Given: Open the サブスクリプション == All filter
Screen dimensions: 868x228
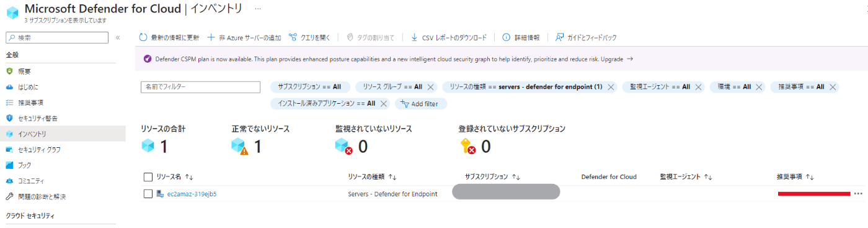Looking at the screenshot, I should pyautogui.click(x=310, y=87).
